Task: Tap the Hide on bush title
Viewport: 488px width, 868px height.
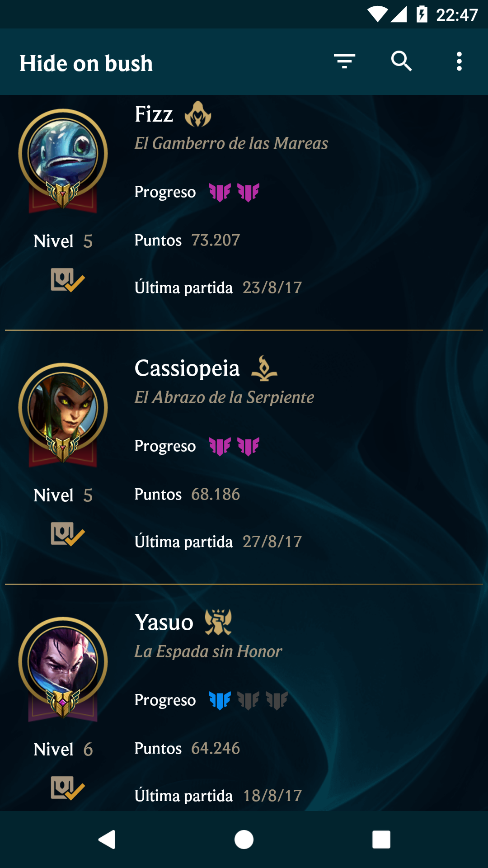Action: tap(86, 63)
